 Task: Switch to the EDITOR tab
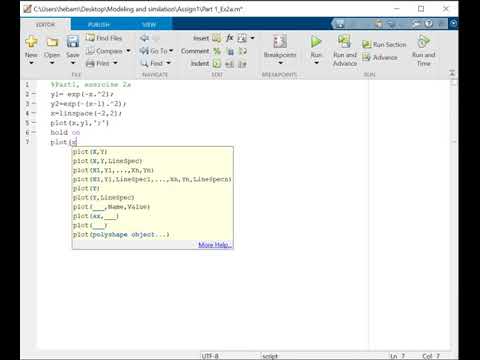[x=45, y=25]
